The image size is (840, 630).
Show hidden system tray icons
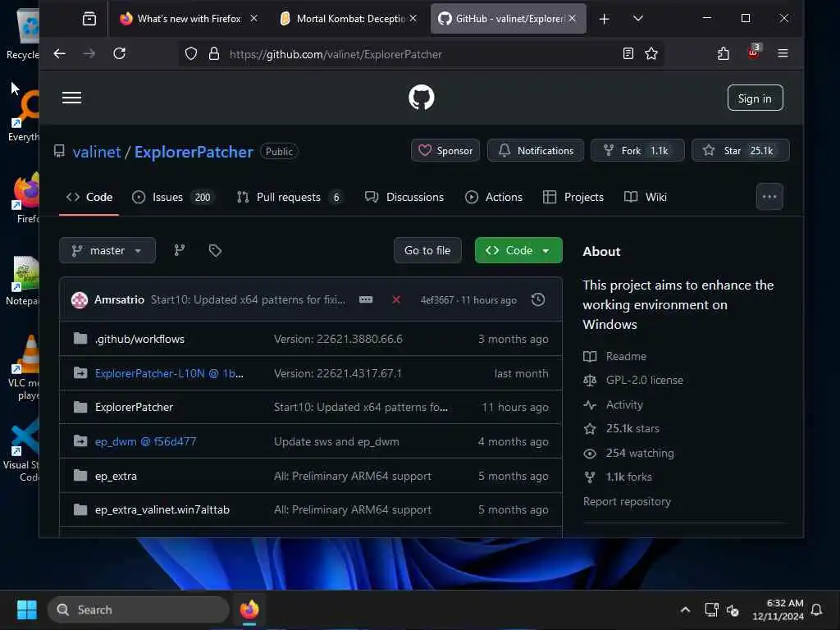(685, 609)
